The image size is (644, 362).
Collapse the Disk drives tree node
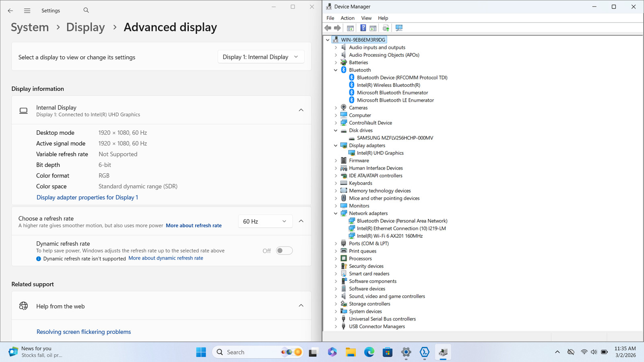pyautogui.click(x=336, y=130)
